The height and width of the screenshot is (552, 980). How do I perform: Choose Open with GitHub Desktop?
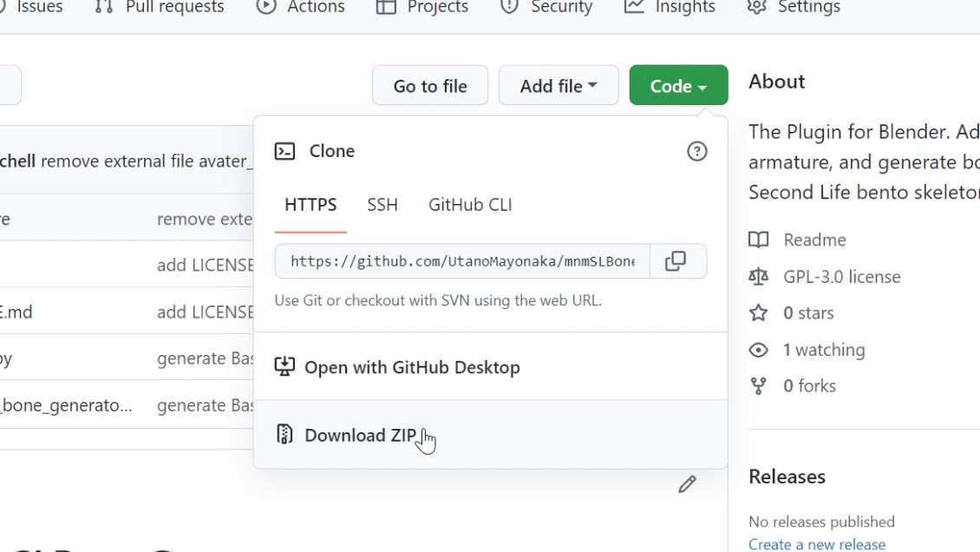(x=491, y=367)
